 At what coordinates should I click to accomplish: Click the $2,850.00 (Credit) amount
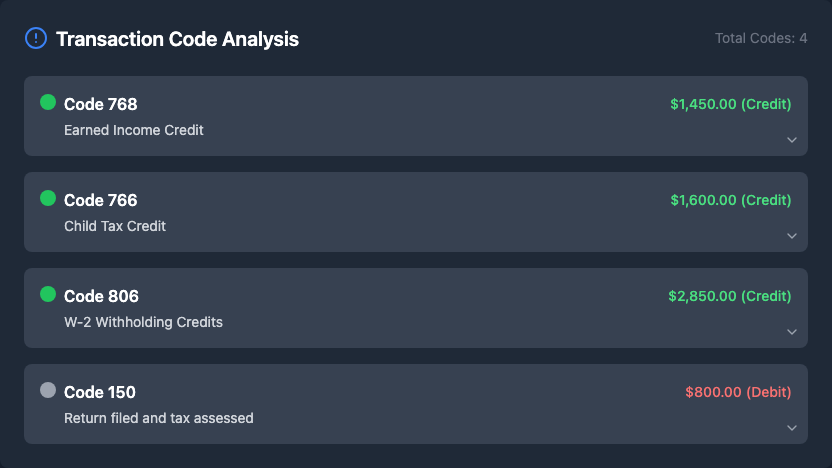tap(729, 296)
